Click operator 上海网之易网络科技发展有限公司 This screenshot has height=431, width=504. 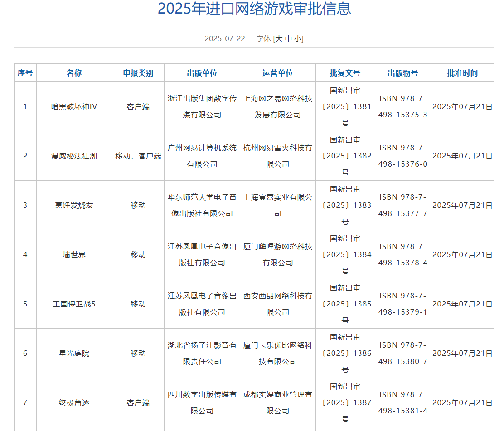tap(278, 107)
